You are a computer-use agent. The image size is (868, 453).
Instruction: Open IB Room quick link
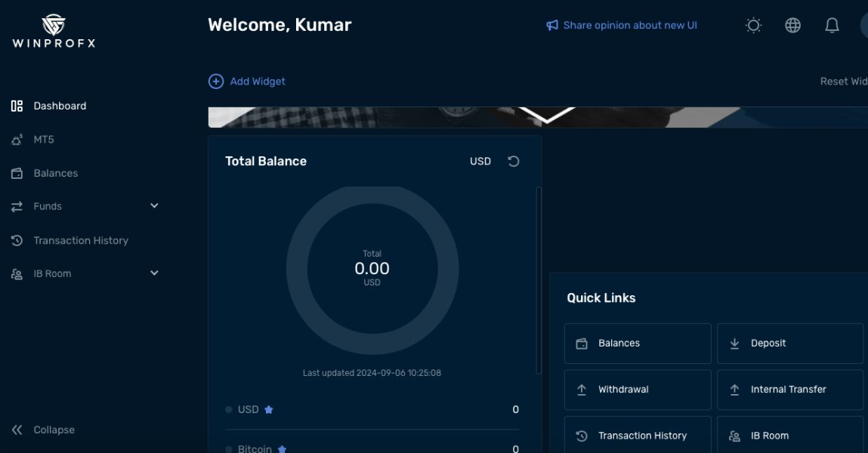coord(790,436)
